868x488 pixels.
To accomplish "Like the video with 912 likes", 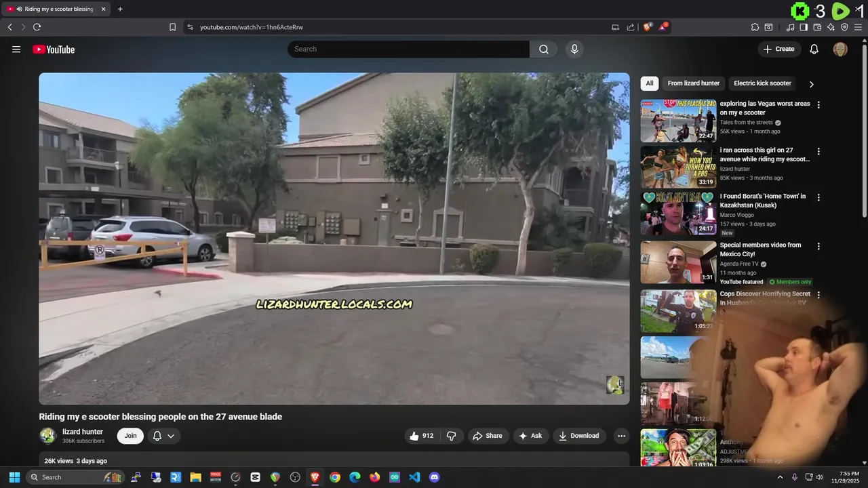I will pos(422,436).
